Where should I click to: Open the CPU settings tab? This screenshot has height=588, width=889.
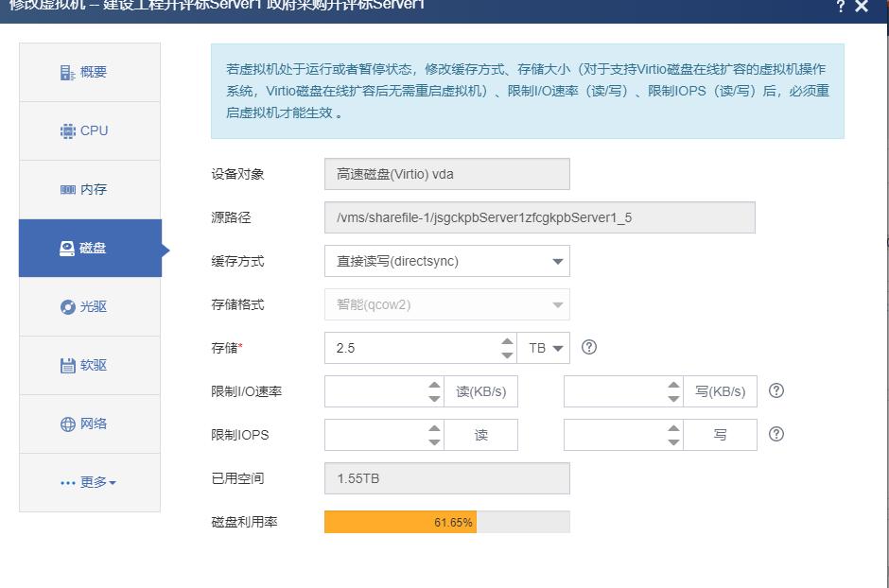click(90, 130)
